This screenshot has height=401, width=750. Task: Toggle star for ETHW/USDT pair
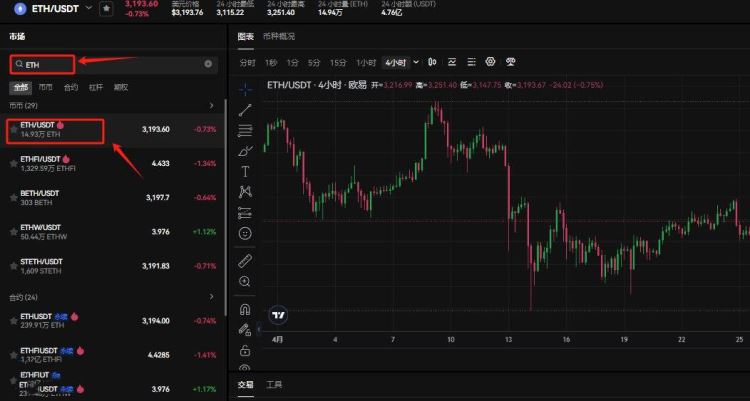(x=13, y=232)
